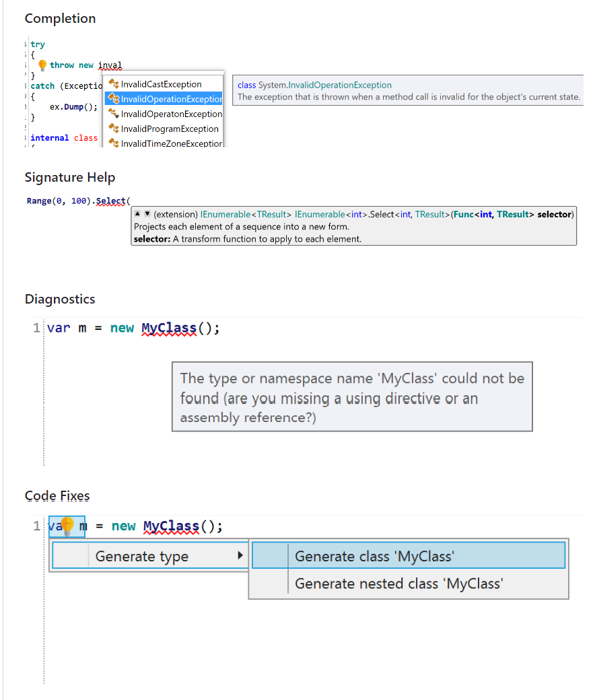
Task: Open the Generate type menu entry
Action: (x=150, y=556)
